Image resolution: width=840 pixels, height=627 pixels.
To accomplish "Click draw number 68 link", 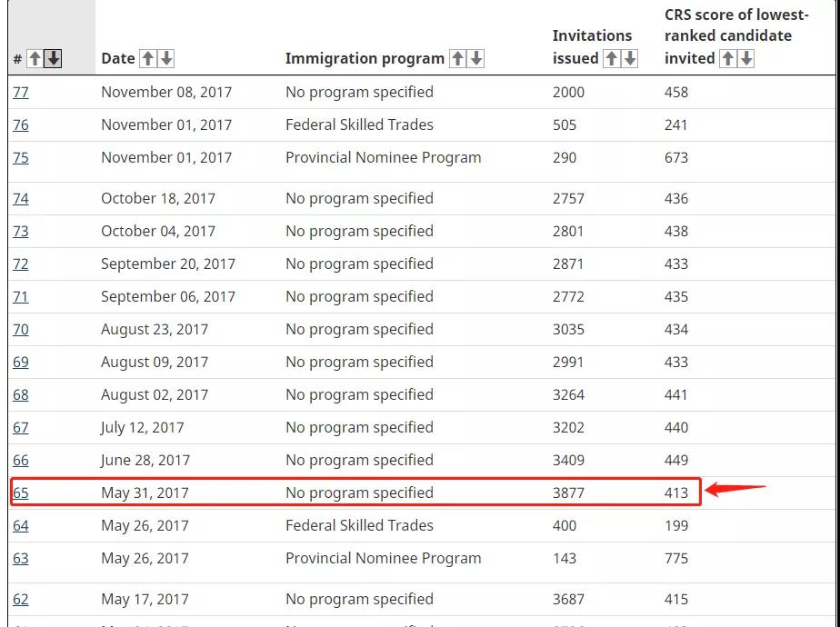I will 21,395.
